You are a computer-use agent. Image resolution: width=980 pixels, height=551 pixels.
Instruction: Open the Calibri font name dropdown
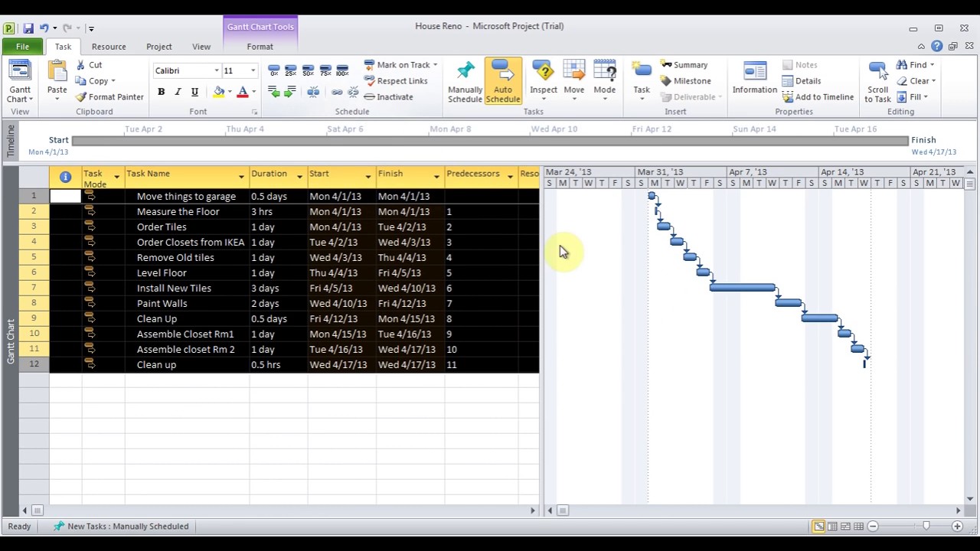click(x=216, y=71)
